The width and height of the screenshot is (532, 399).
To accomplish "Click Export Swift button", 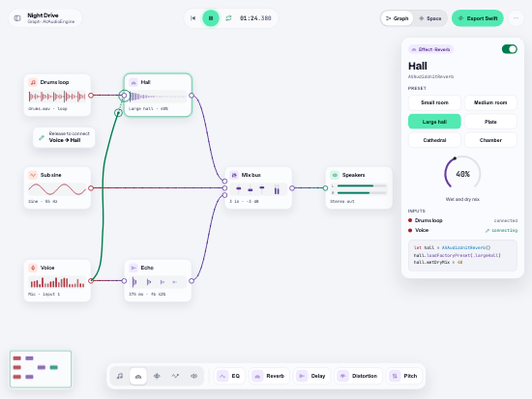I will tap(478, 18).
